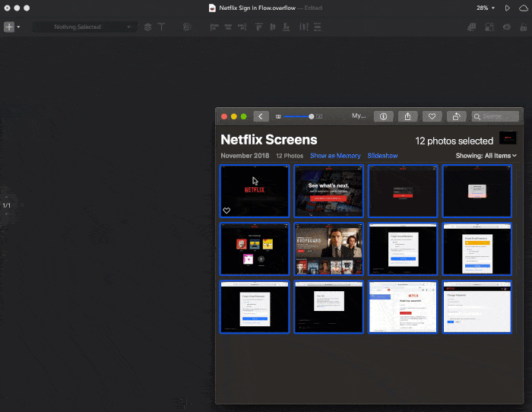The width and height of the screenshot is (532, 412).
Task: Click the thumbnail zoom slider handle in Photos
Action: [311, 116]
